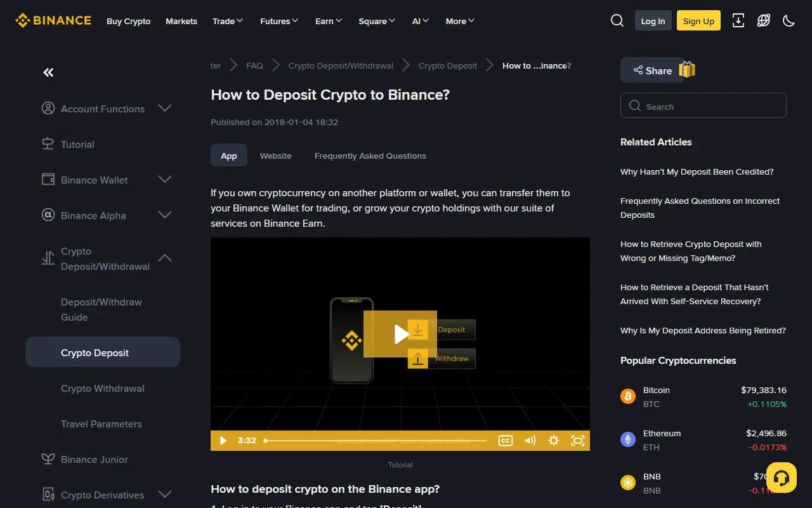The image size is (812, 508).
Task: Open the Square dropdown menu
Action: 377,21
